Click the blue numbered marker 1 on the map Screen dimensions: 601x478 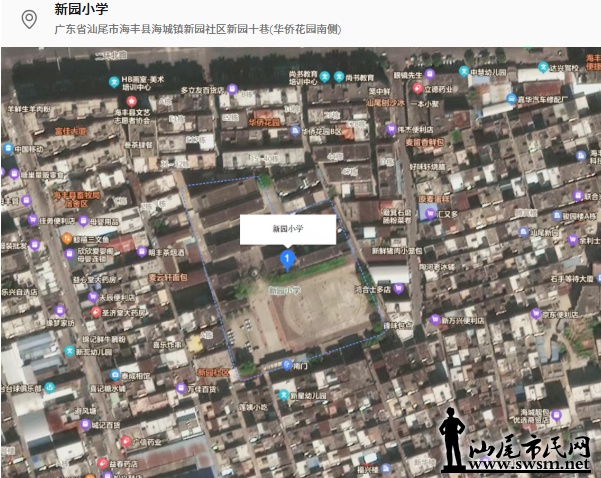[x=287, y=261]
